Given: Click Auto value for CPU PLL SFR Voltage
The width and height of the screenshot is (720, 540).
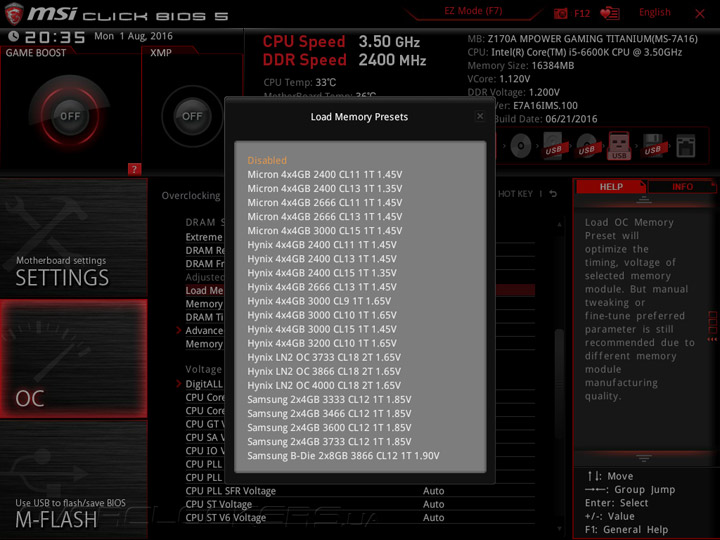Looking at the screenshot, I should coord(433,490).
